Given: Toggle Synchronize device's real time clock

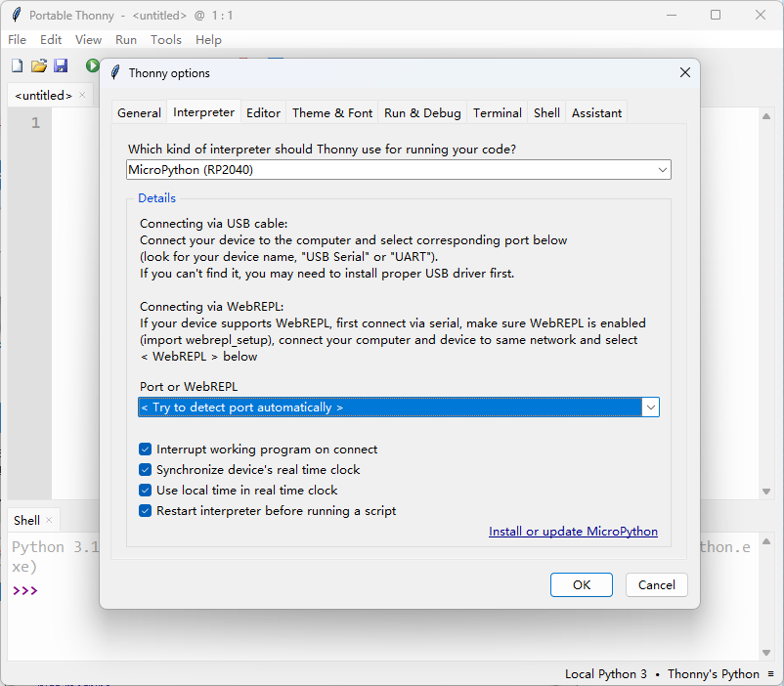Looking at the screenshot, I should click(x=145, y=469).
